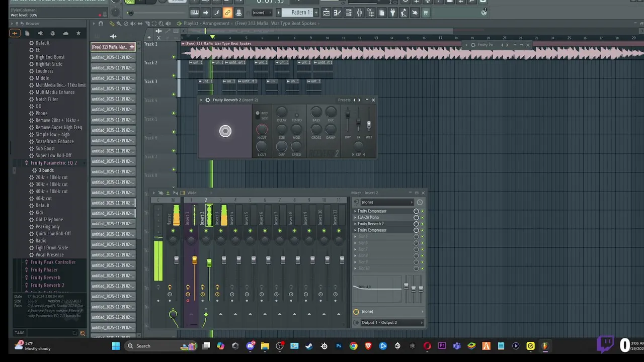Image resolution: width=644 pixels, height=362 pixels.
Task: Disable CLA-2A Mono effect slot
Action: pos(423,217)
